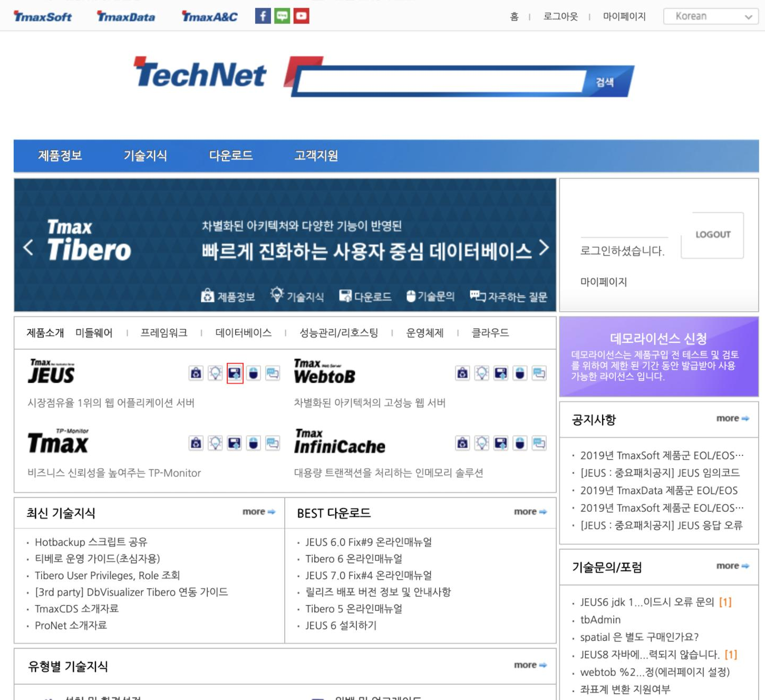Viewport: 765px width, 700px height.
Task: Open the green chat blog icon in header
Action: 282,16
